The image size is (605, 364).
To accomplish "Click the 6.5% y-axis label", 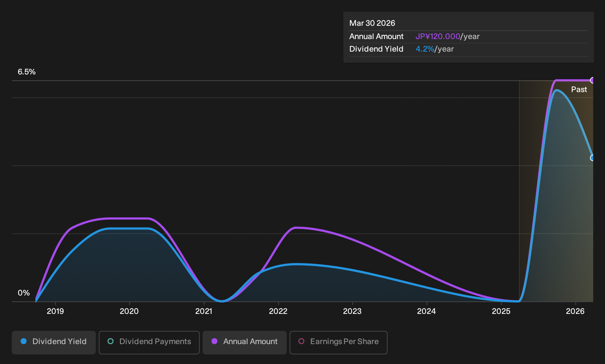I will [27, 72].
